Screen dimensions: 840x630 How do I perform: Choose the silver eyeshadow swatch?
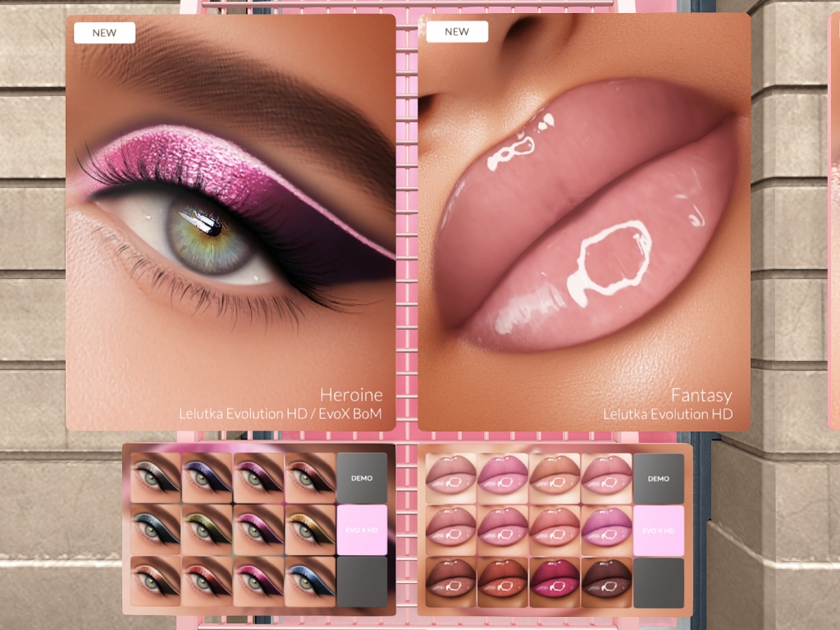(x=155, y=477)
